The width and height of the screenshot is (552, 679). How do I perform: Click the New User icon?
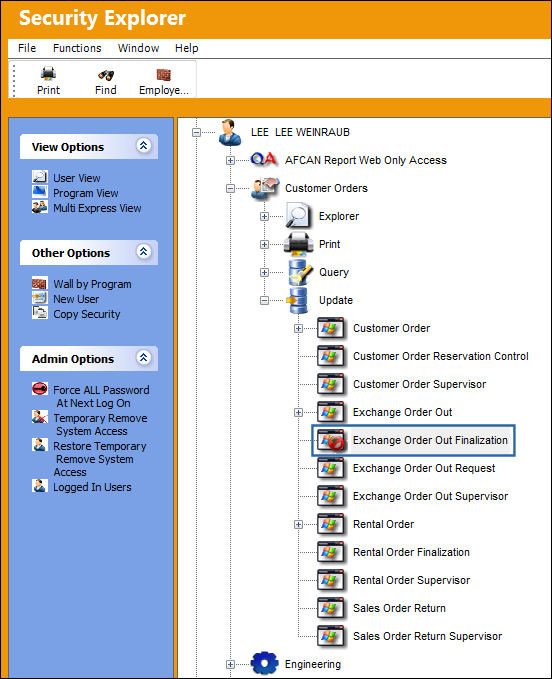click(x=40, y=298)
